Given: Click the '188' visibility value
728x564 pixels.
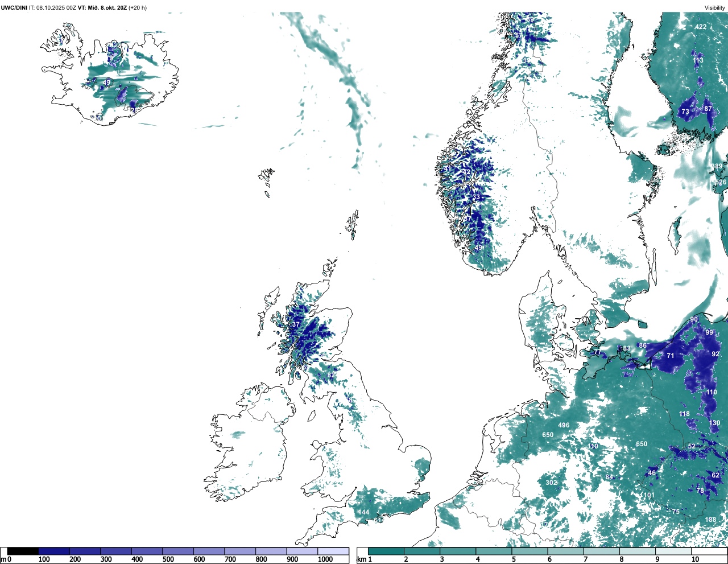Looking at the screenshot, I should click(x=711, y=520).
